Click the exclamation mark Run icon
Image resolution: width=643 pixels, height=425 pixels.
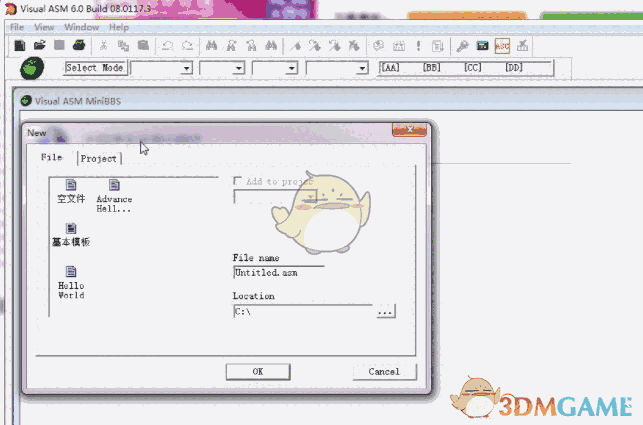418,46
